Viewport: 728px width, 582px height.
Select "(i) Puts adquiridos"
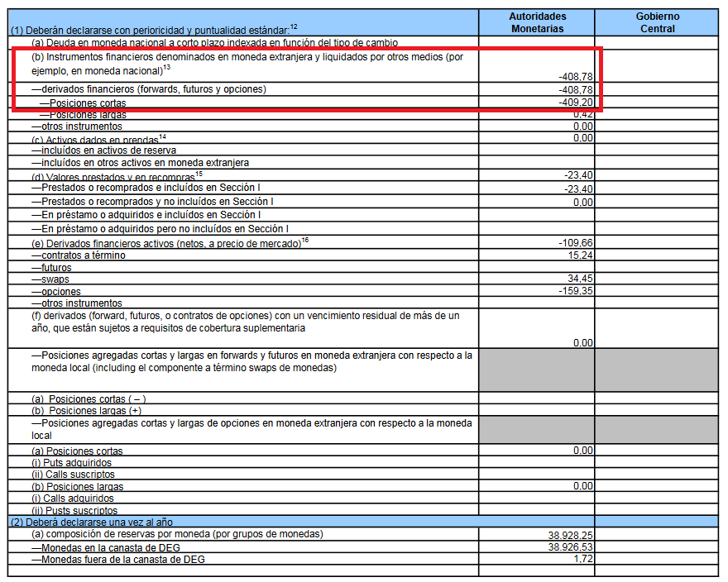click(x=71, y=463)
